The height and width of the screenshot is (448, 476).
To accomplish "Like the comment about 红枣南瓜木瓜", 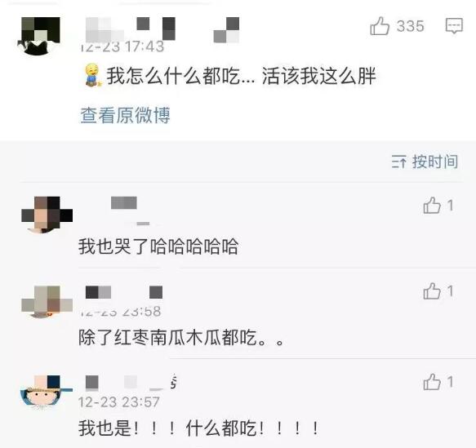I will pyautogui.click(x=432, y=291).
